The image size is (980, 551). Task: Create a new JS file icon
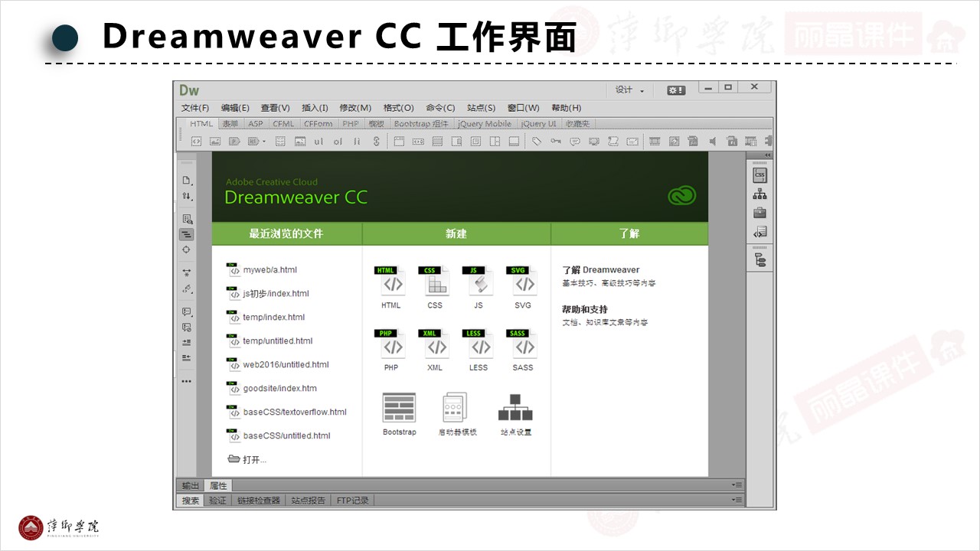point(479,281)
